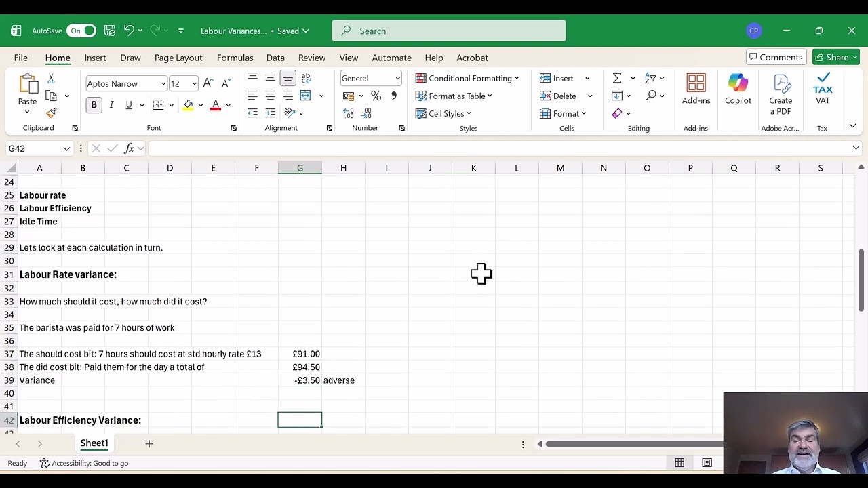
Task: Click the fill color bucket swatch
Action: point(189,105)
